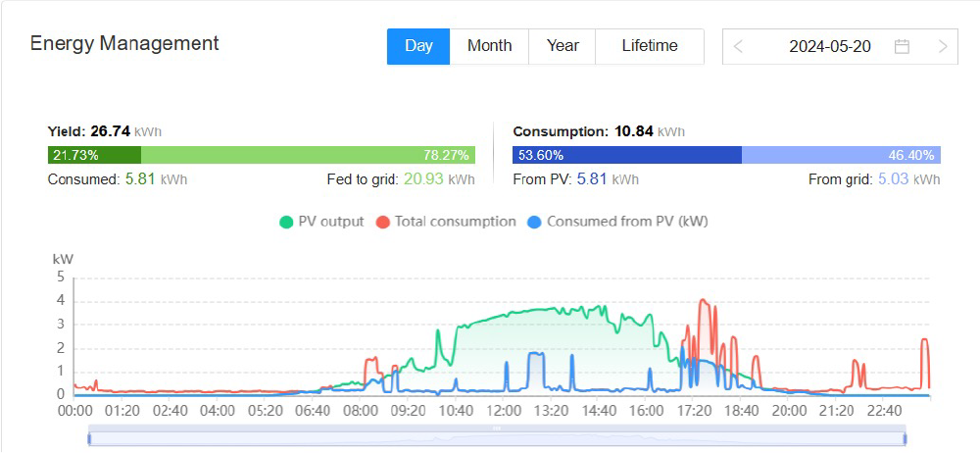This screenshot has height=453, width=980.
Task: Go to next day using right arrow
Action: 943,46
